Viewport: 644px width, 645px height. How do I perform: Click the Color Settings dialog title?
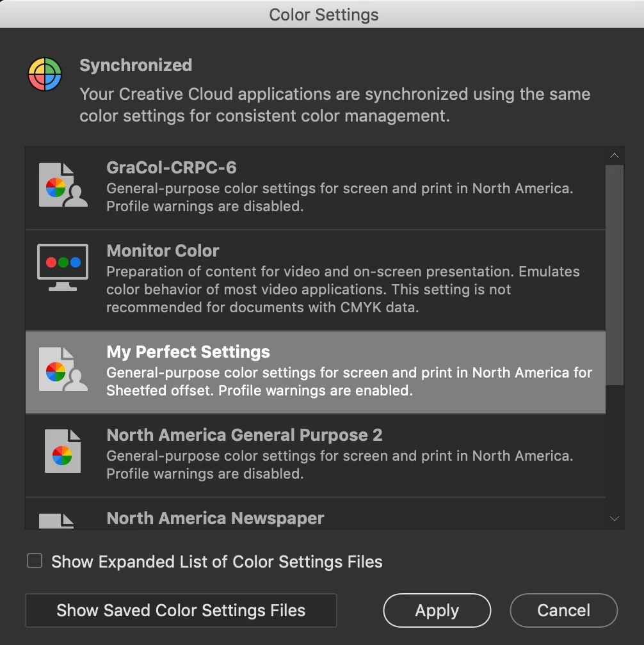(324, 15)
